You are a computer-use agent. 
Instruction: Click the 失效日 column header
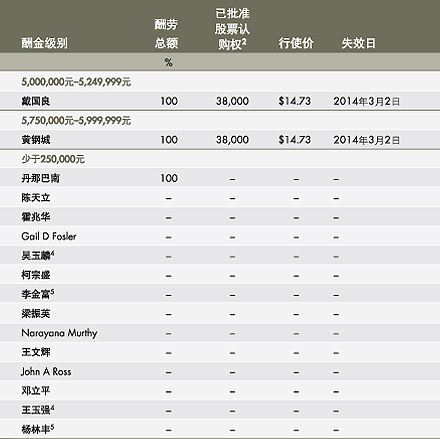(359, 43)
